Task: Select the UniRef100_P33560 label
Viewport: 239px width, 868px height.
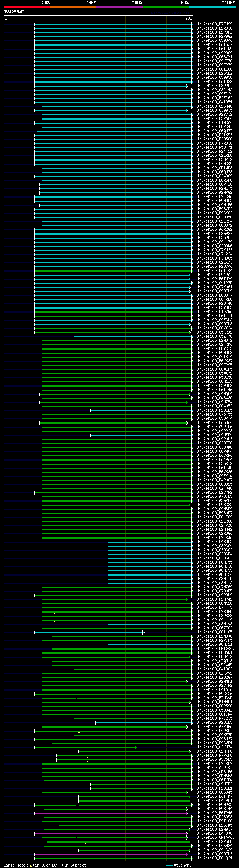Action: pyautogui.click(x=214, y=139)
